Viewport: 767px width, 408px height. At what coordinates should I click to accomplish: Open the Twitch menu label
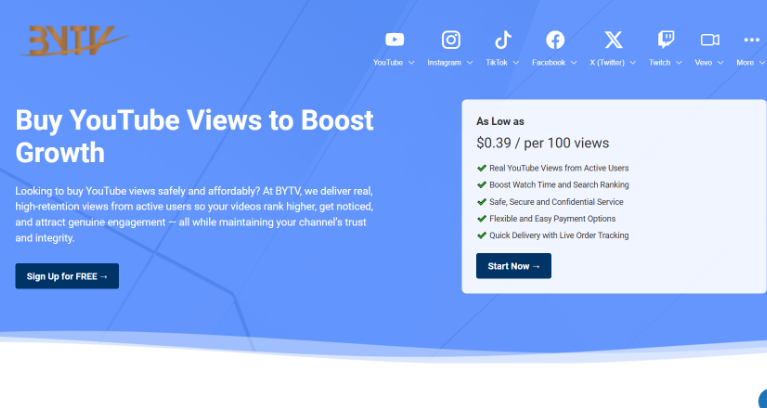click(659, 63)
